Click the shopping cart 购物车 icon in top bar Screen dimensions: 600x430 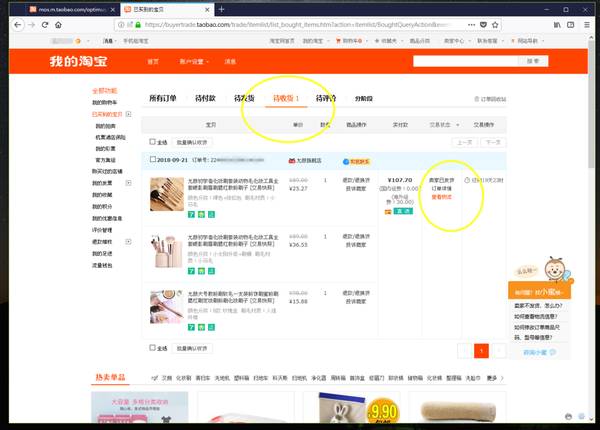click(x=338, y=41)
